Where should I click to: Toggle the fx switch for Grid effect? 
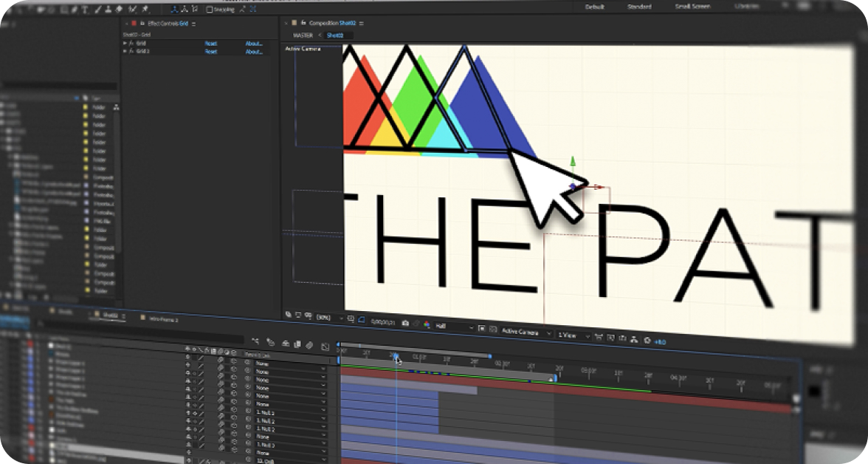click(x=131, y=44)
